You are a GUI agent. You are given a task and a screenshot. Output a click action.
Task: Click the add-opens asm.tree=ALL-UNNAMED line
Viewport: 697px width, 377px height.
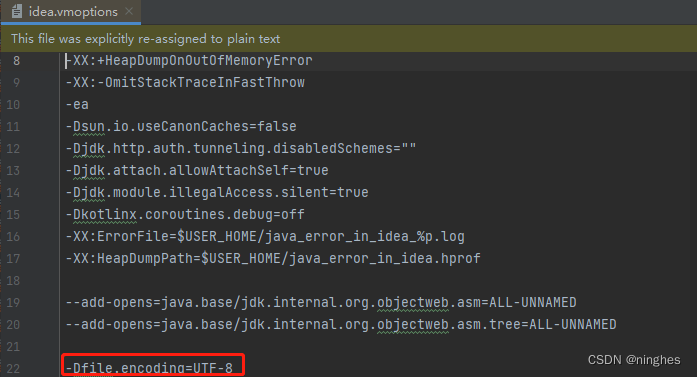coord(341,324)
